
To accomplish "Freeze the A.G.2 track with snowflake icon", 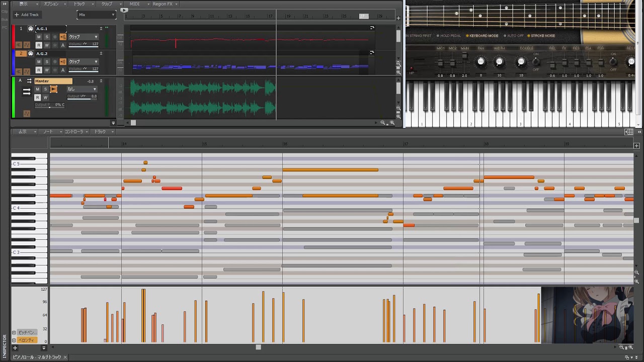I will 55,70.
